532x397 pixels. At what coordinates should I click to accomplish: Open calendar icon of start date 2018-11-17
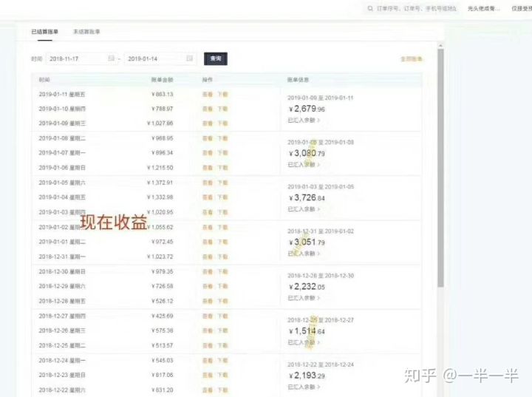[111, 58]
